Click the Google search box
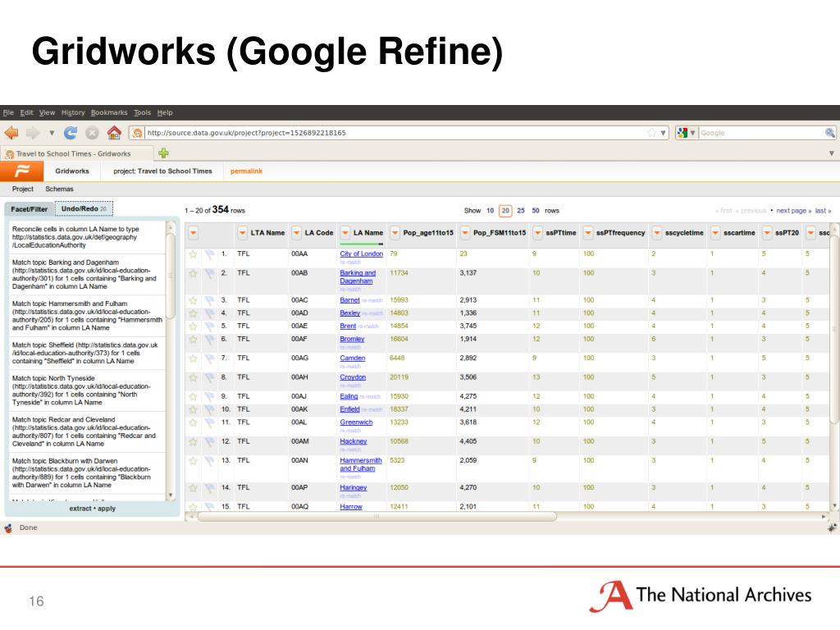 point(761,133)
